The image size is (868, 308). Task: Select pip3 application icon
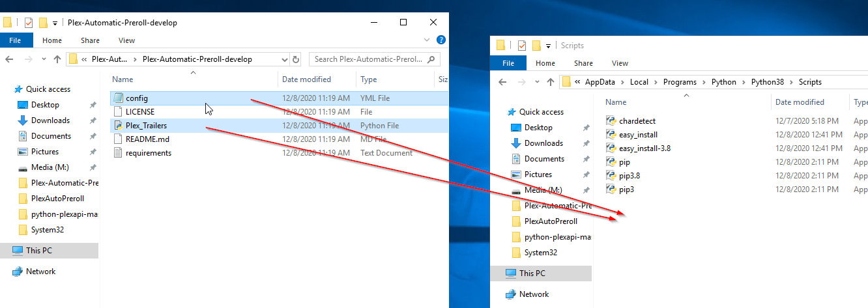611,189
